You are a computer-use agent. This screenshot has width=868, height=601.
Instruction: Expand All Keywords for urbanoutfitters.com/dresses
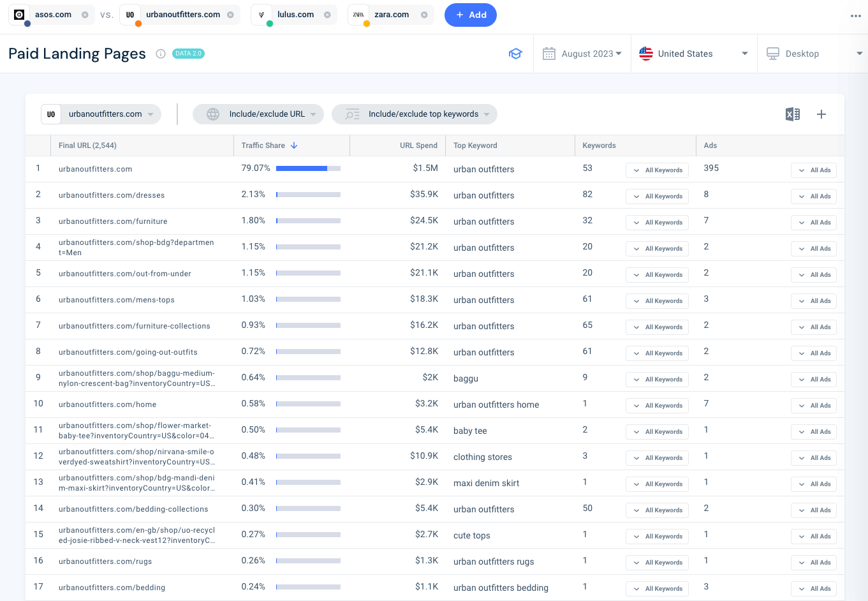tap(657, 196)
